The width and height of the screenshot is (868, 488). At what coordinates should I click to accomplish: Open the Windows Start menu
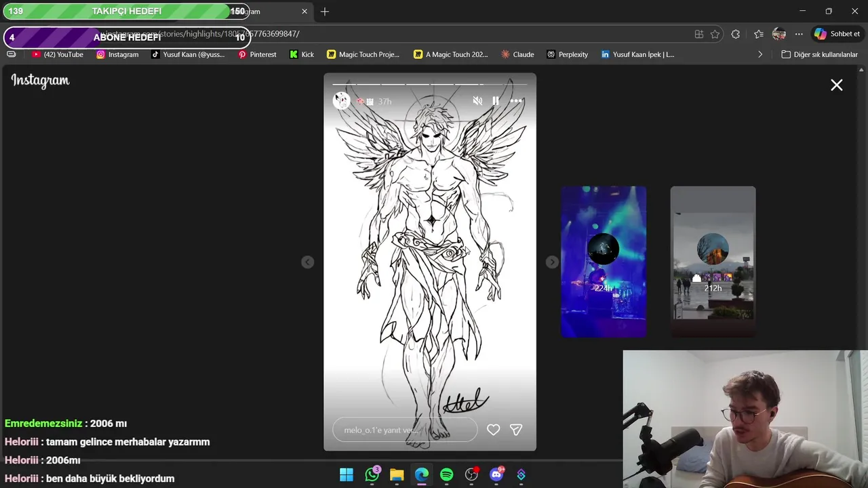pyautogui.click(x=347, y=474)
